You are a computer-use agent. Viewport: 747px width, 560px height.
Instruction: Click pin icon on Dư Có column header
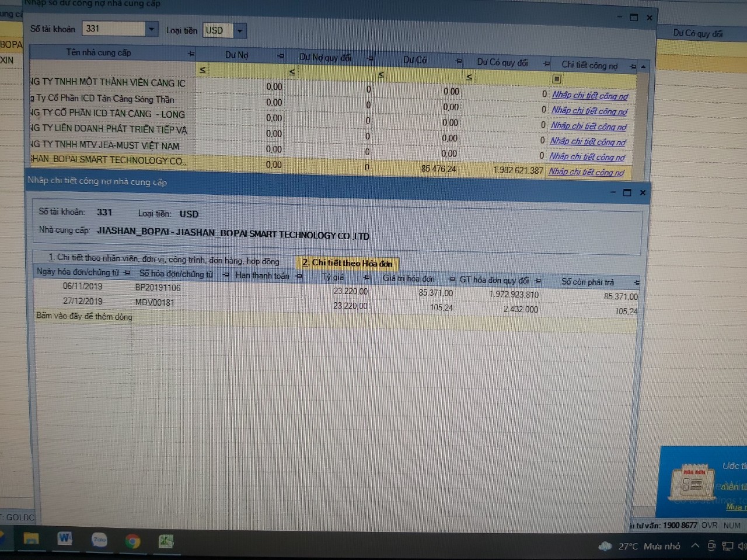(459, 61)
